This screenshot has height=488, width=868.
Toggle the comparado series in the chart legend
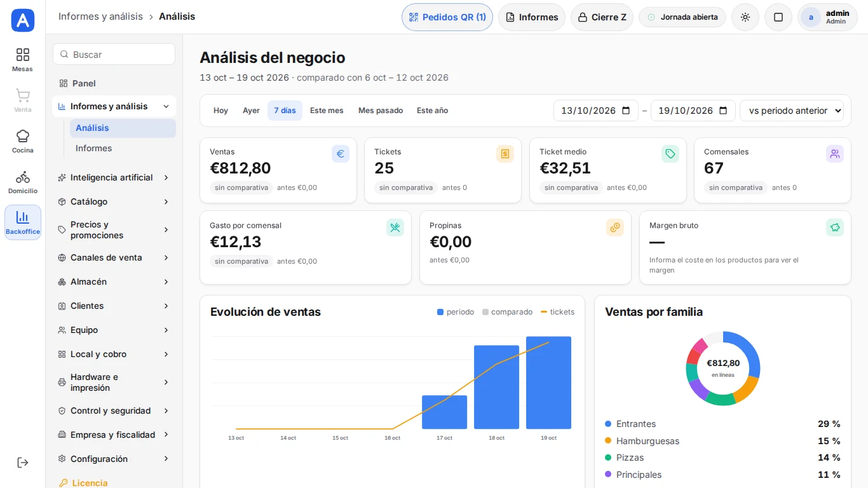tap(507, 312)
